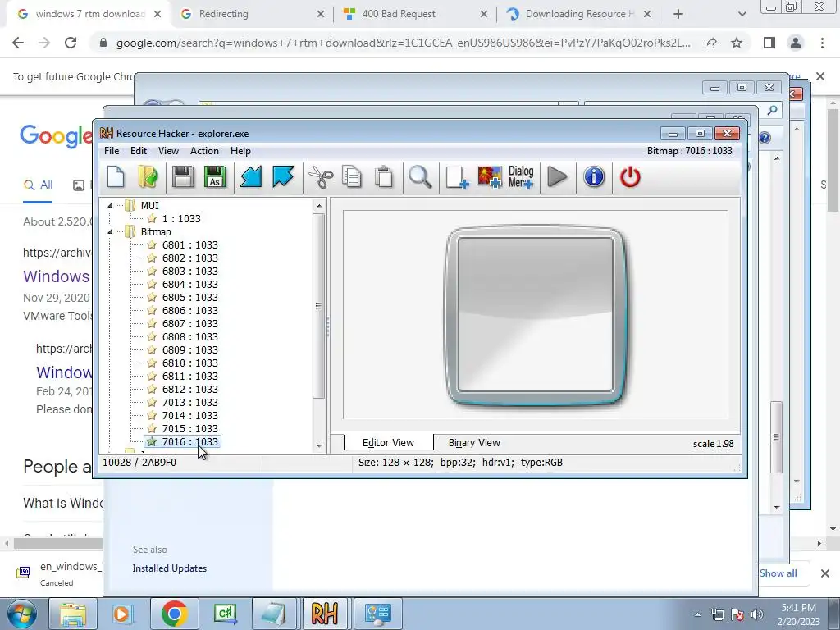Open the Edit menu
Viewport: 840px width, 630px height.
click(x=138, y=151)
